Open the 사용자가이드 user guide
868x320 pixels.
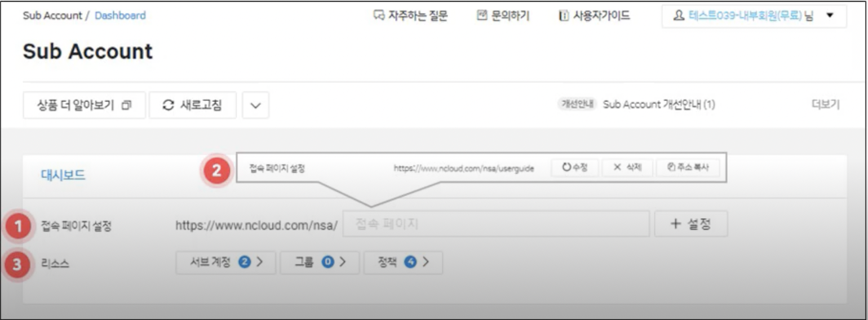(x=594, y=16)
